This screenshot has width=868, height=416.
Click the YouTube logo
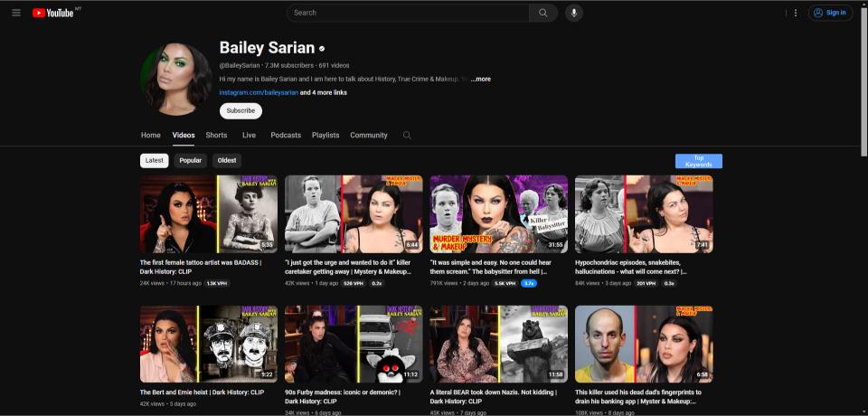tap(53, 13)
